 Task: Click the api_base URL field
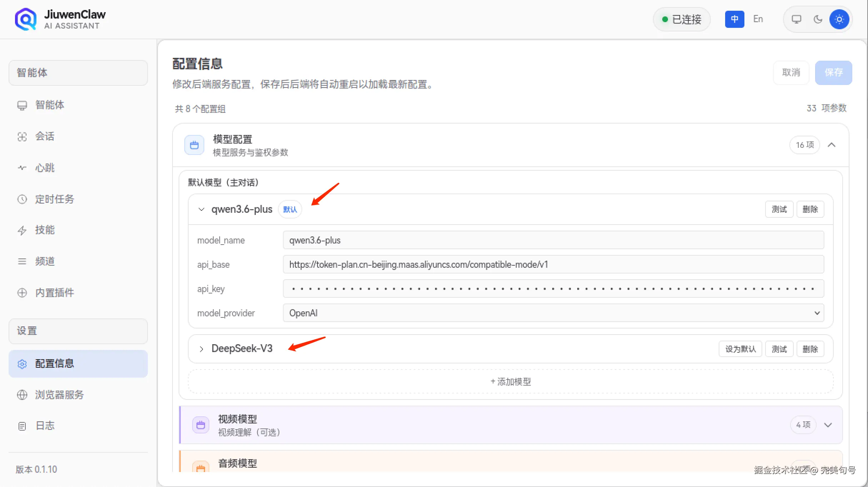click(553, 265)
